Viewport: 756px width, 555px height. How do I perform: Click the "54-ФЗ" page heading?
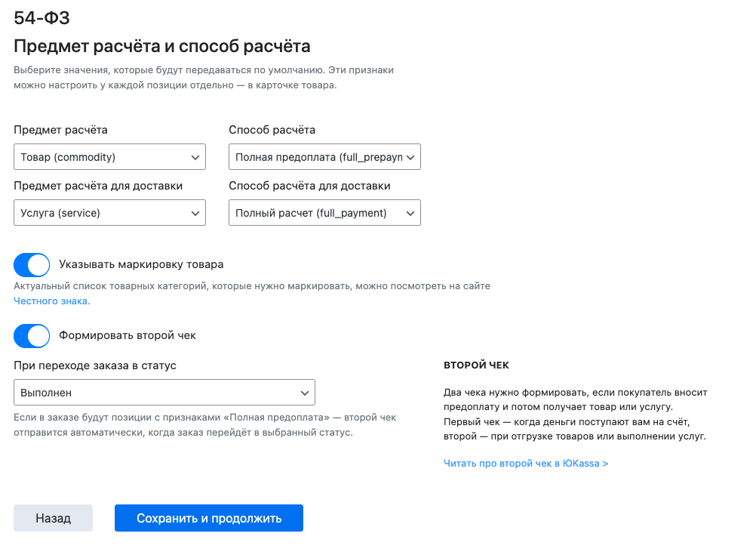pyautogui.click(x=42, y=18)
